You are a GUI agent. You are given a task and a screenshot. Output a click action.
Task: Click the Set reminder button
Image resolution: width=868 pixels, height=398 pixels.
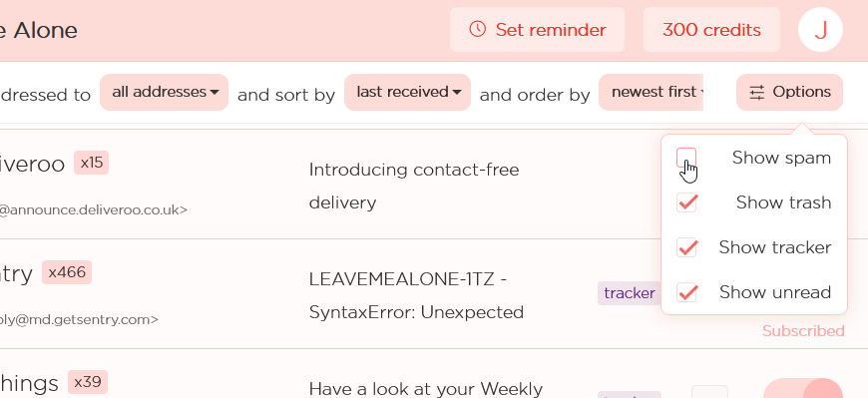pos(537,29)
